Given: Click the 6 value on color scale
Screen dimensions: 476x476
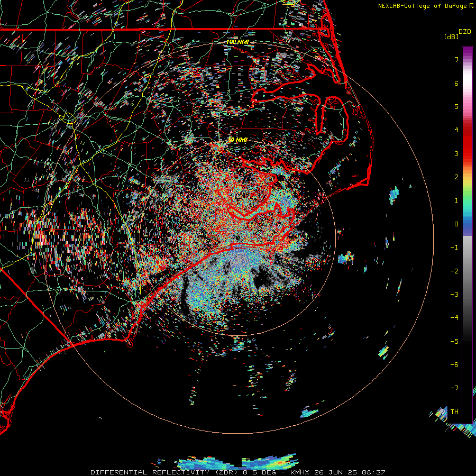Looking at the screenshot, I should (x=456, y=83).
